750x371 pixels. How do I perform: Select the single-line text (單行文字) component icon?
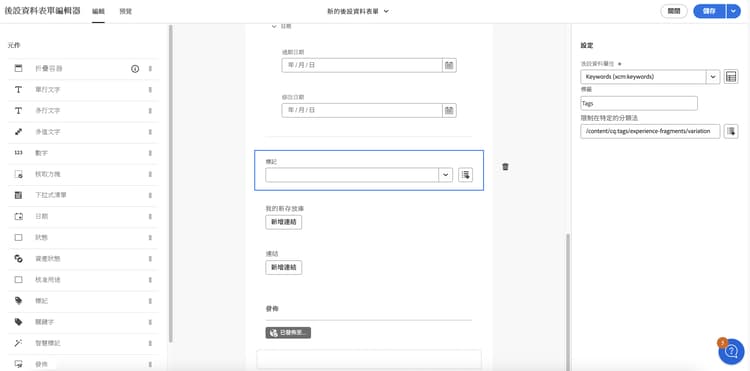pyautogui.click(x=19, y=89)
